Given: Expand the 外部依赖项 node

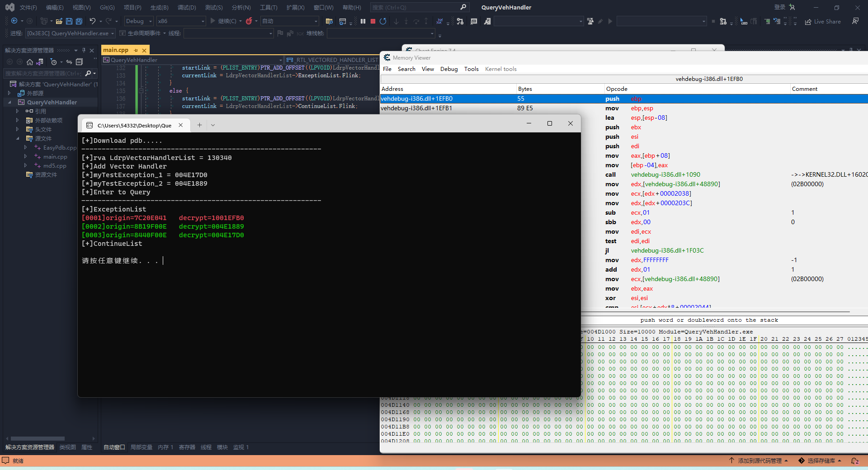Looking at the screenshot, I should (17, 120).
